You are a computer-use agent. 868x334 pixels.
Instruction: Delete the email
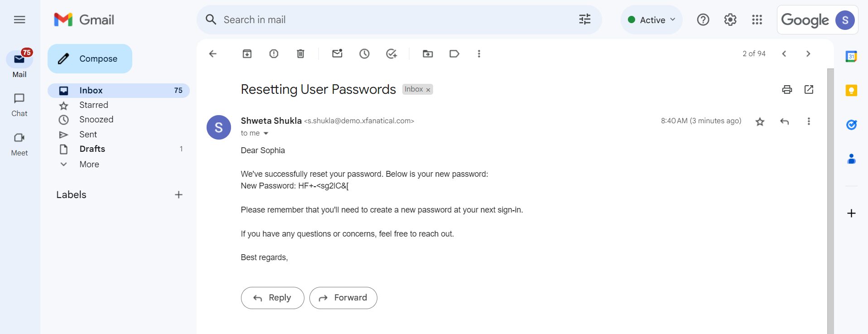pos(300,53)
